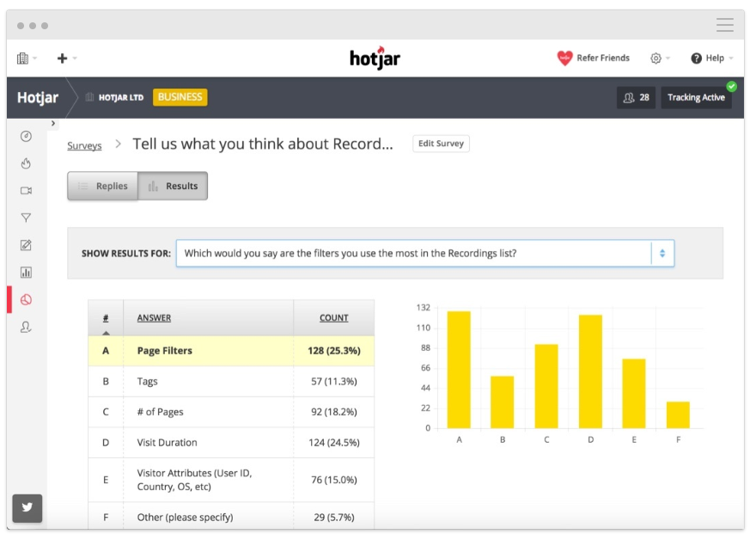This screenshot has width=756, height=540.
Task: Sort table by # column header
Action: tap(106, 317)
